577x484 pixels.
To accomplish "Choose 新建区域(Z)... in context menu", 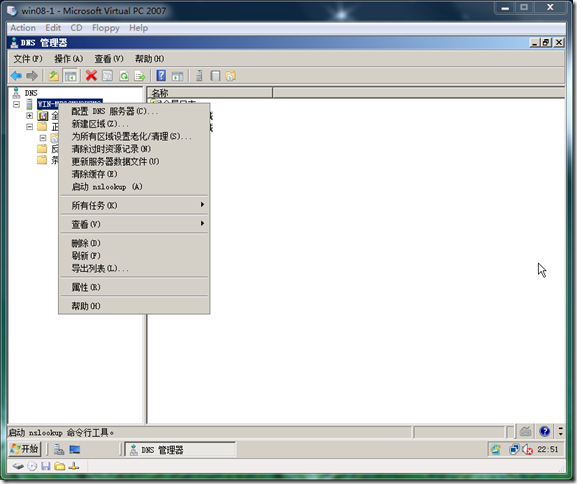I will coord(134,124).
